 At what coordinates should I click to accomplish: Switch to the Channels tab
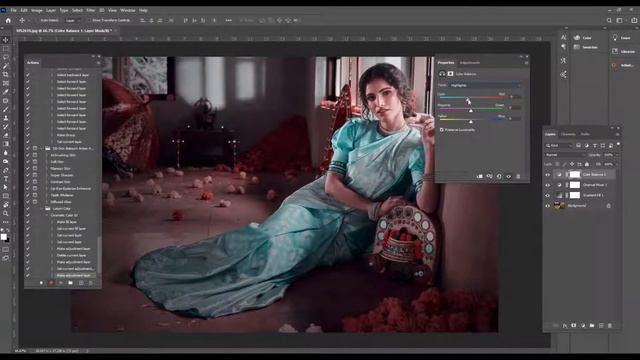[x=568, y=134]
